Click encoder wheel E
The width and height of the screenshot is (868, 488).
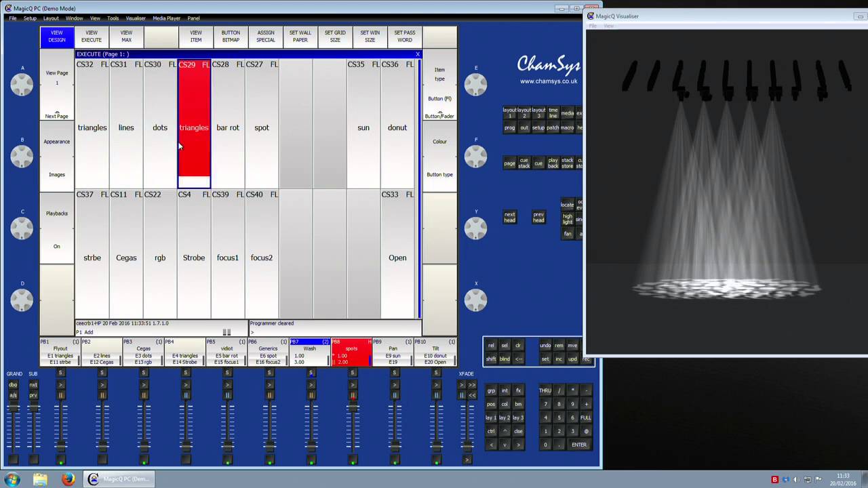pos(475,84)
